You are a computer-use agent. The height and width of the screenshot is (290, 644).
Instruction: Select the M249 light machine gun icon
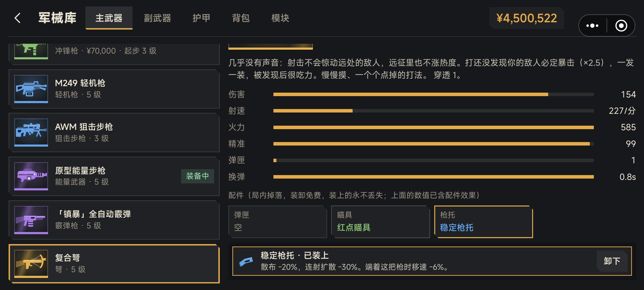click(x=31, y=89)
